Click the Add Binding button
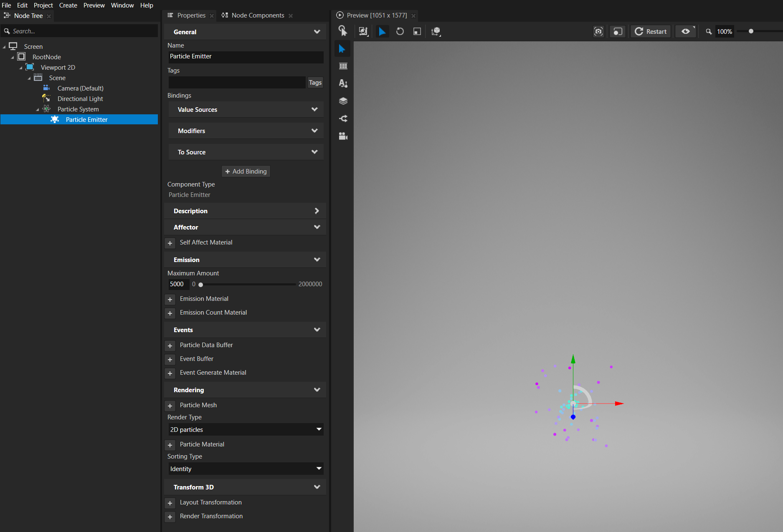This screenshot has width=783, height=532. click(x=246, y=171)
